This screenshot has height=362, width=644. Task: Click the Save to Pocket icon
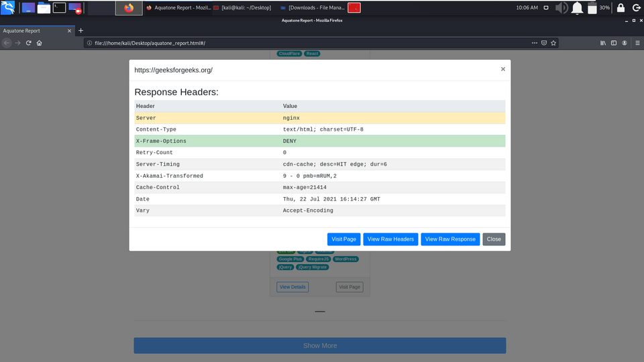coord(544,43)
